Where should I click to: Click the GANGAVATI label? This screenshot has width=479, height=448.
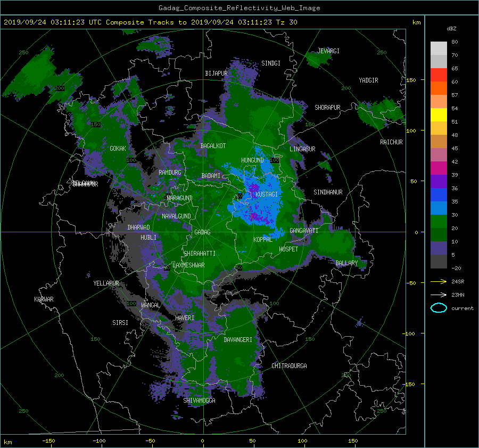point(304,231)
